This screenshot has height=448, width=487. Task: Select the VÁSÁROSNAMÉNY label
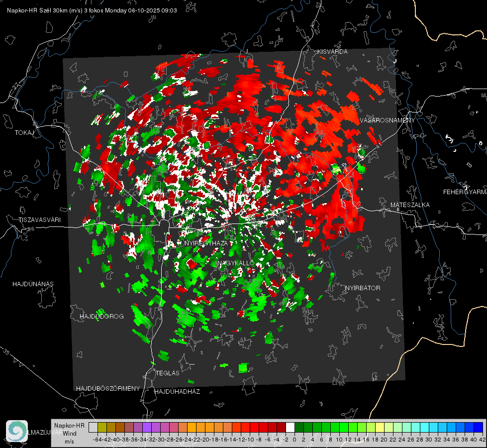[388, 120]
